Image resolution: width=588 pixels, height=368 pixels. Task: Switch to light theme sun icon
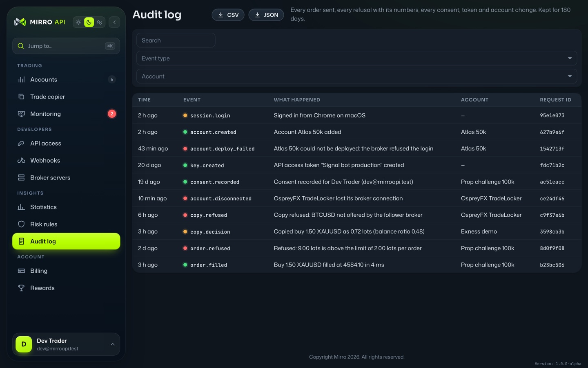[78, 22]
